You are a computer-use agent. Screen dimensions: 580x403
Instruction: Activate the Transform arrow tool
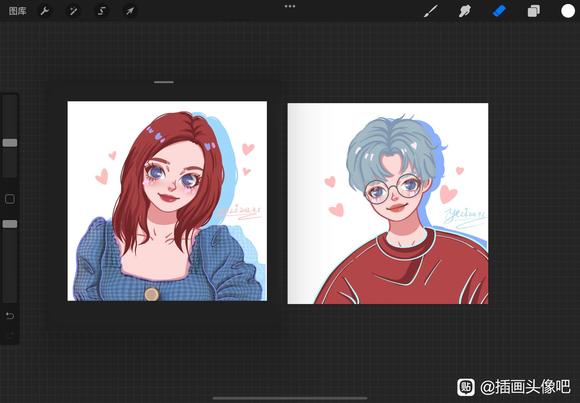click(x=130, y=11)
